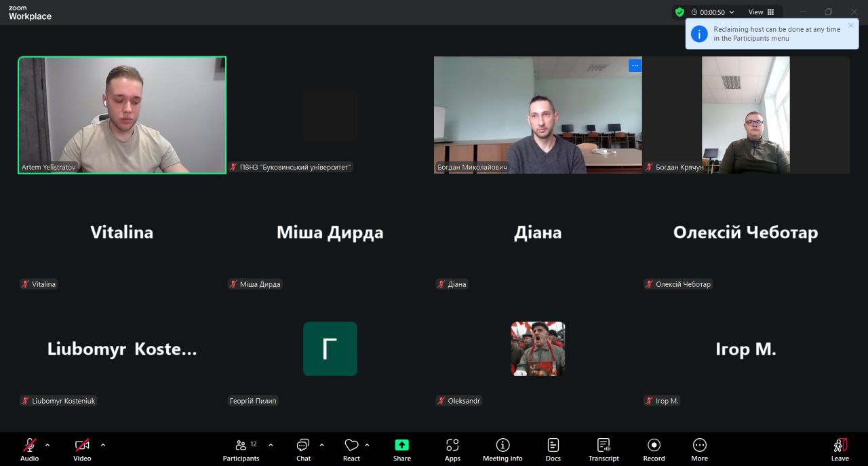The height and width of the screenshot is (466, 868).
Task: Leave the meeting
Action: pos(840,449)
